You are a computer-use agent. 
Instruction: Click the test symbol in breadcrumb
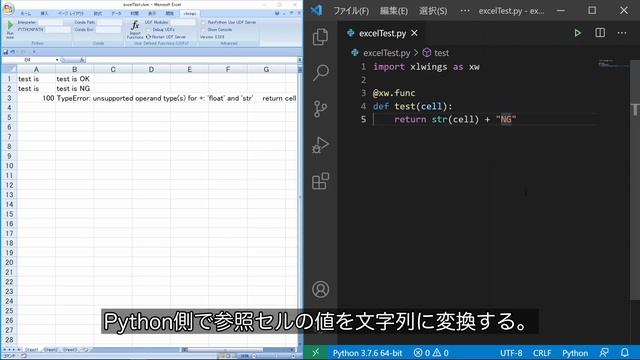436,53
